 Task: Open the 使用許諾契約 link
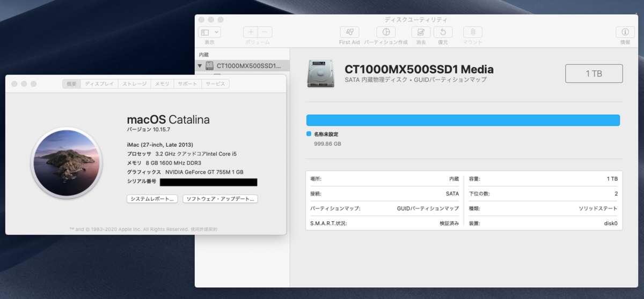tap(204, 229)
